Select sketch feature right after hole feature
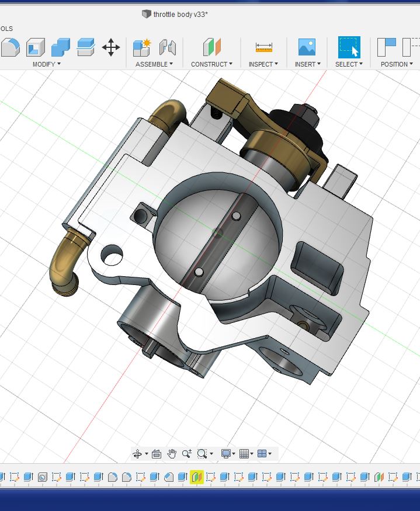 tap(57, 477)
